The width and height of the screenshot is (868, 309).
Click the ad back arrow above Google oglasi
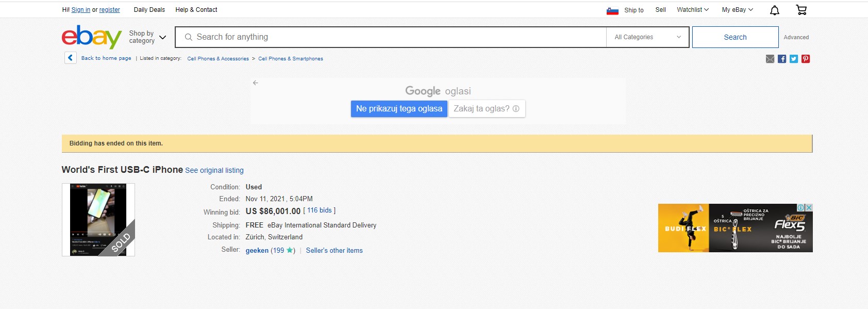coord(256,83)
